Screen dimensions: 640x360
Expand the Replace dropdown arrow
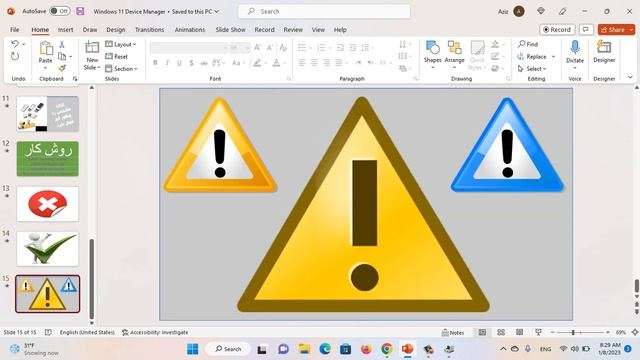pyautogui.click(x=553, y=56)
